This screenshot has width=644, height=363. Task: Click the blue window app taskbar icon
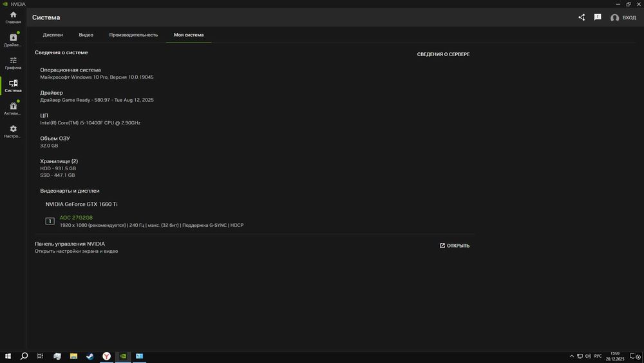[x=139, y=356]
